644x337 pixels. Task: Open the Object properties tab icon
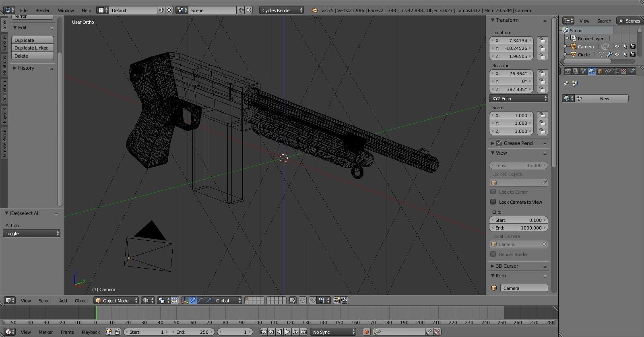pyautogui.click(x=600, y=71)
